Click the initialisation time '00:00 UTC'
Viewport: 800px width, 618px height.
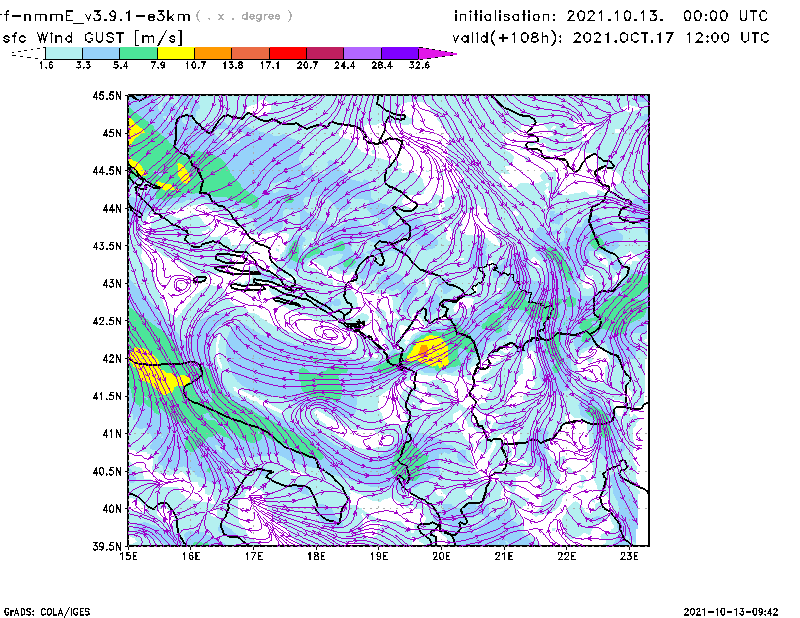[x=726, y=16]
